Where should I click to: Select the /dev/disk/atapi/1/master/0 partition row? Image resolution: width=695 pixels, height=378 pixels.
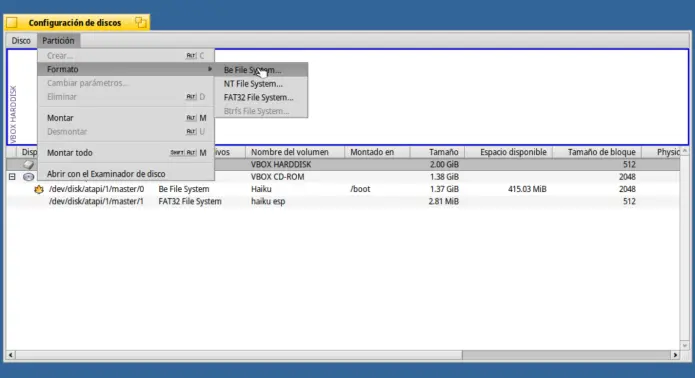(343, 189)
